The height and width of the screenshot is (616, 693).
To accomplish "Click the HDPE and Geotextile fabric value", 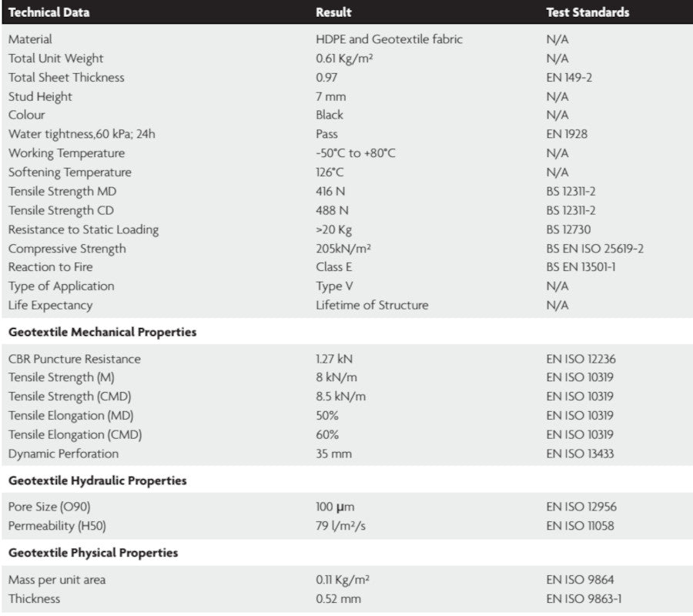I will 389,39.
